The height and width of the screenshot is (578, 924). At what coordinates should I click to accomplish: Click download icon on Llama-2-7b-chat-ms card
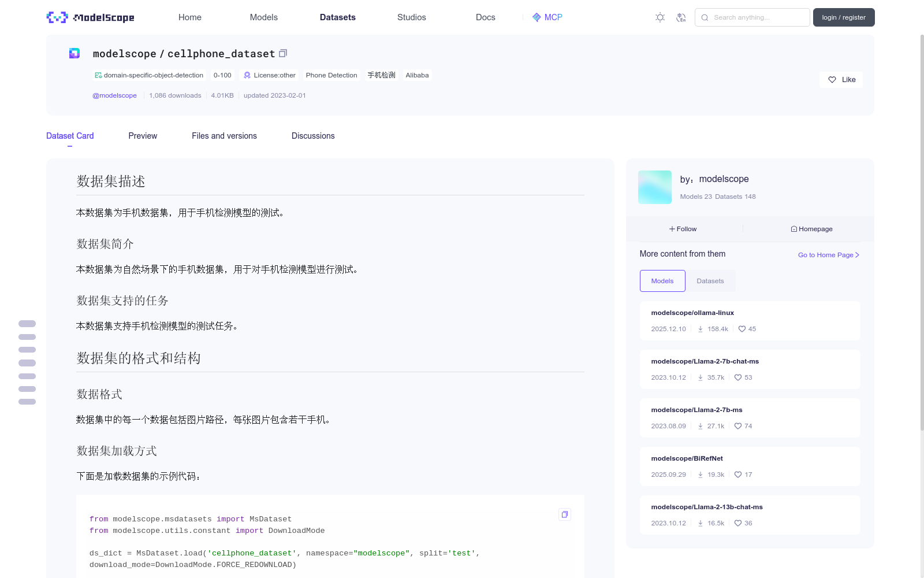(701, 377)
